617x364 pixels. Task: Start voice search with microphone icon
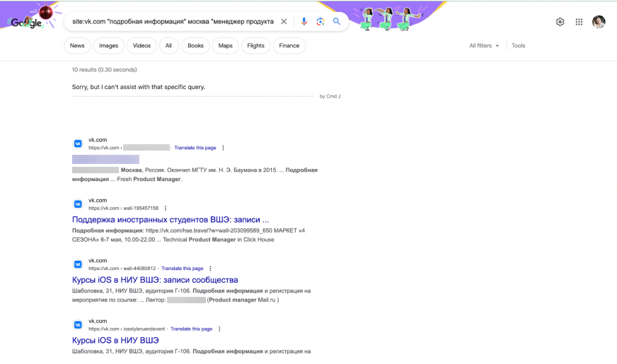coord(304,22)
